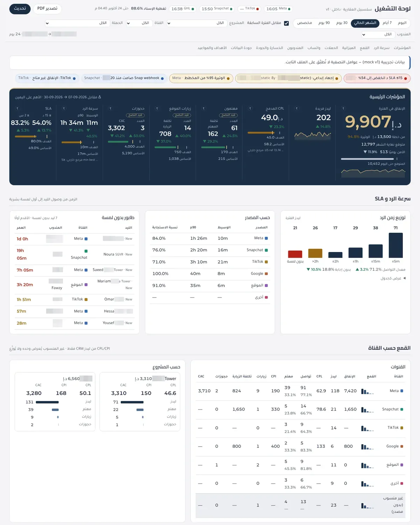
Task: Click the 1d 0h row in no-touch queue
Action: point(75,239)
